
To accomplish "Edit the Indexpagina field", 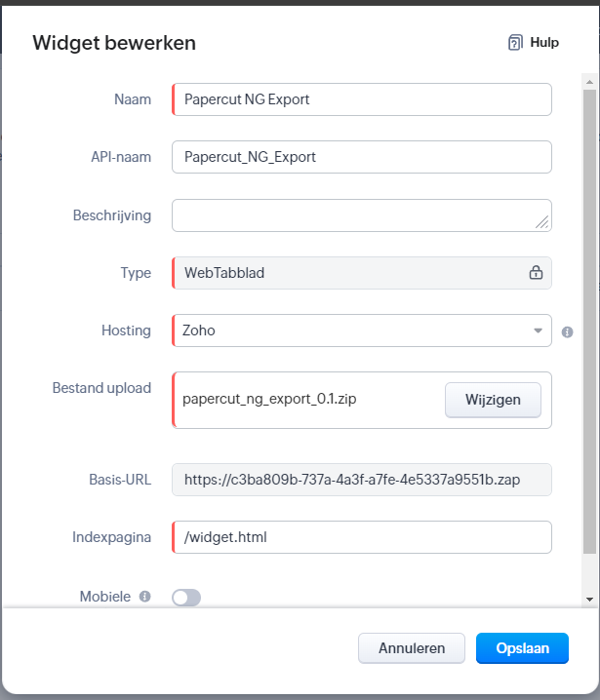I will (x=362, y=537).
